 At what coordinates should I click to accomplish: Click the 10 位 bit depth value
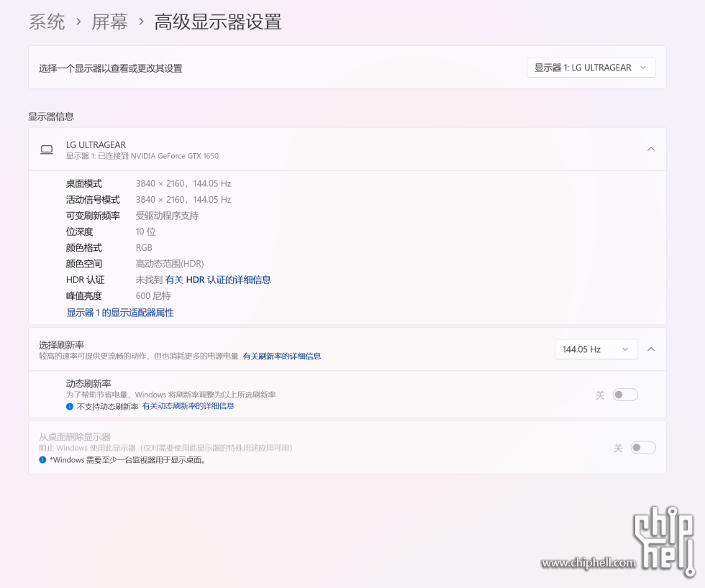(x=145, y=231)
